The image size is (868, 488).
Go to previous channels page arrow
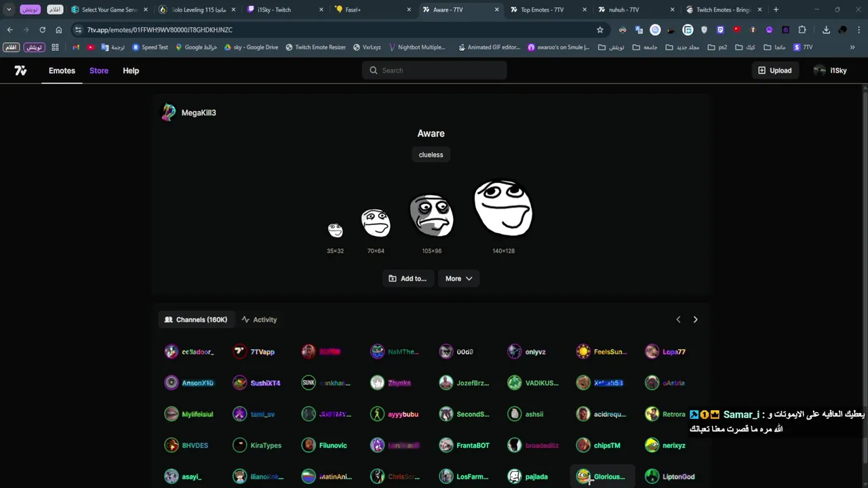pos(678,320)
